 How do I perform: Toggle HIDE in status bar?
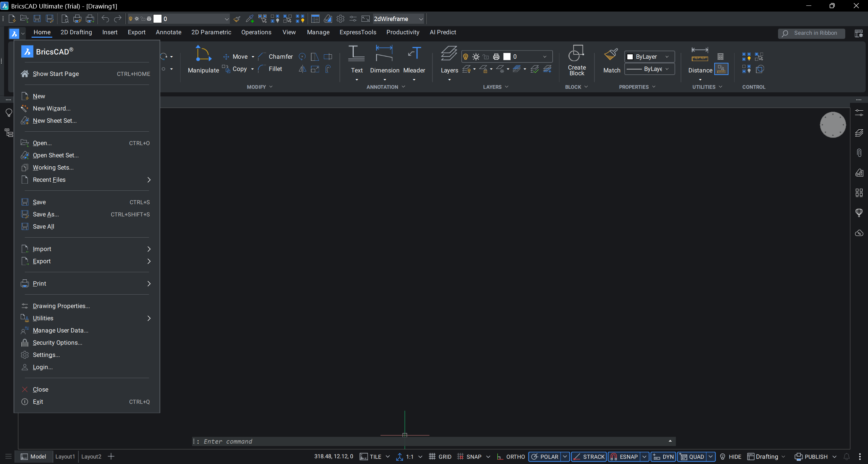coord(730,457)
